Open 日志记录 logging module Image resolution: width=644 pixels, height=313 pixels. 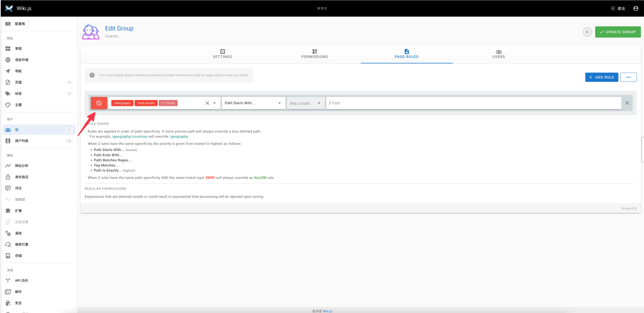click(39, 222)
